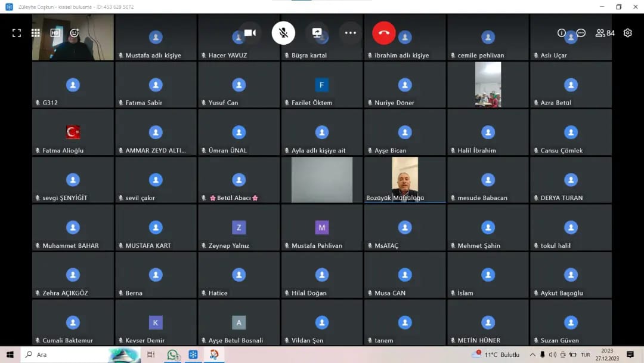Image resolution: width=644 pixels, height=363 pixels.
Task: Open meeting settings gear
Action: tap(627, 33)
